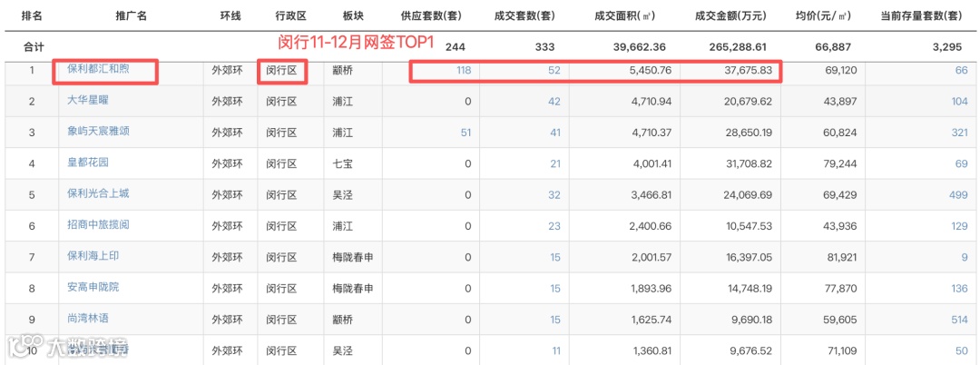980x365 pixels.
Task: Sort by 成交套数(套) column header
Action: point(524,15)
